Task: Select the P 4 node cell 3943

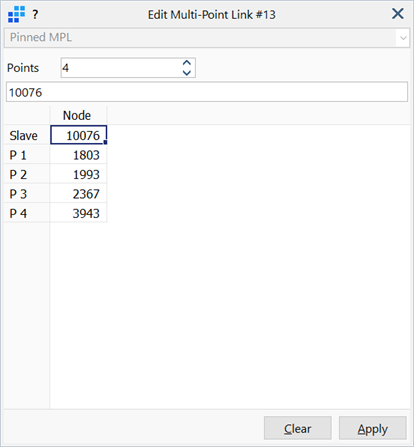Action: click(78, 213)
